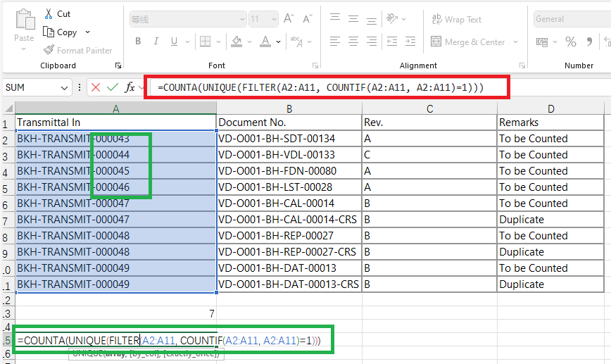Click the Paste clipboard icon
The width and height of the screenshot is (611, 364).
[25, 20]
